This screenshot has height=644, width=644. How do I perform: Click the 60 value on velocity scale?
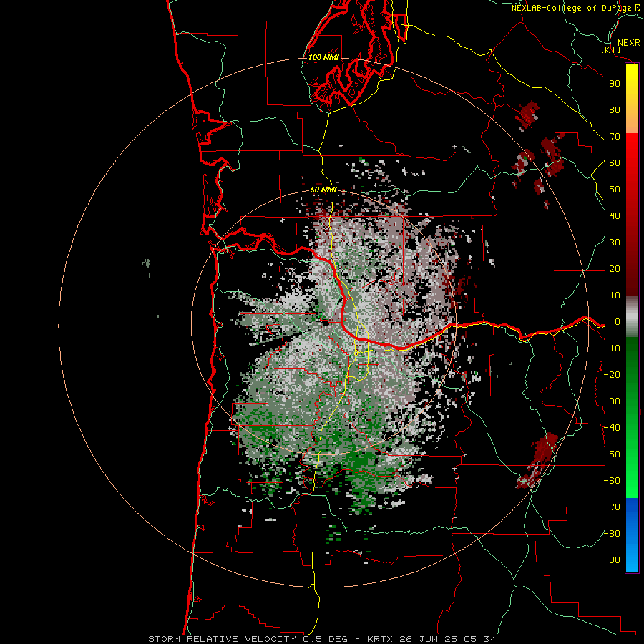615,163
